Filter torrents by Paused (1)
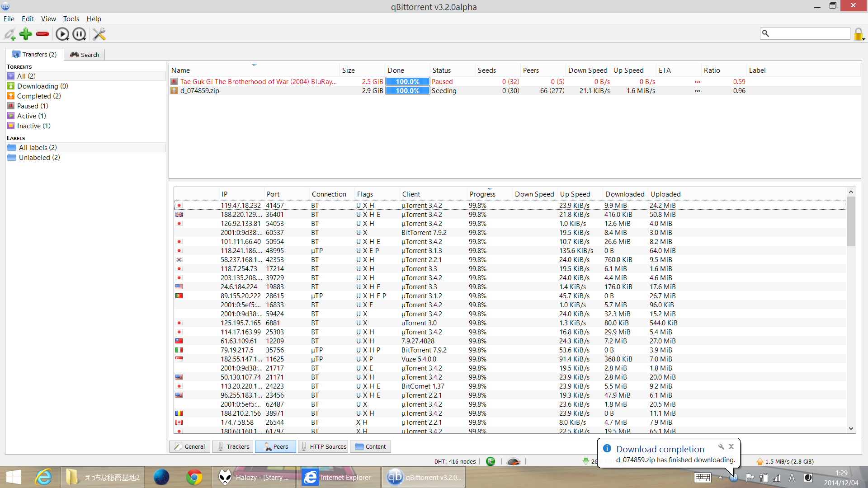Image resolution: width=868 pixels, height=488 pixels. click(x=86, y=106)
